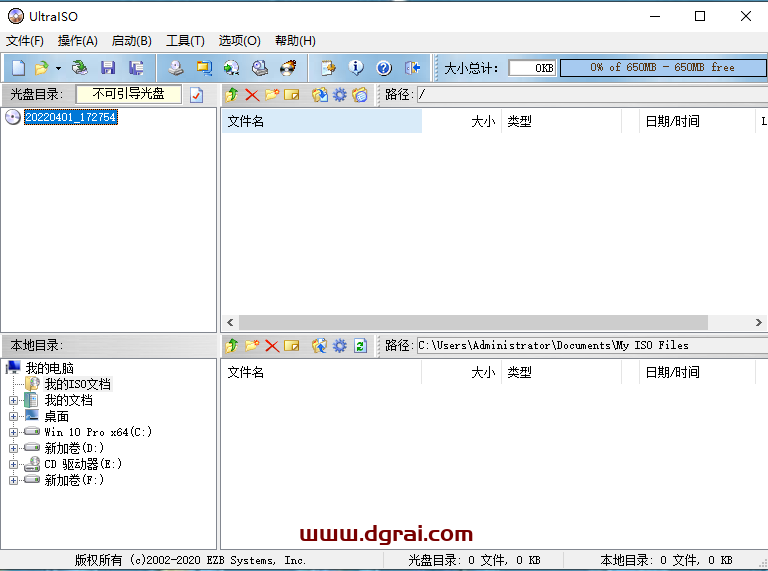Screen dimensions: 768x571
Task: Click the green Refresh icon in the local toolbar
Action: [x=360, y=346]
